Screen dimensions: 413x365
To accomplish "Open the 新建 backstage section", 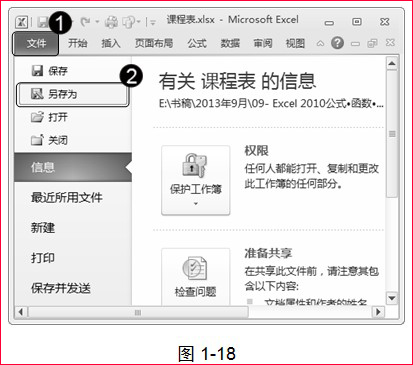I will 43,228.
